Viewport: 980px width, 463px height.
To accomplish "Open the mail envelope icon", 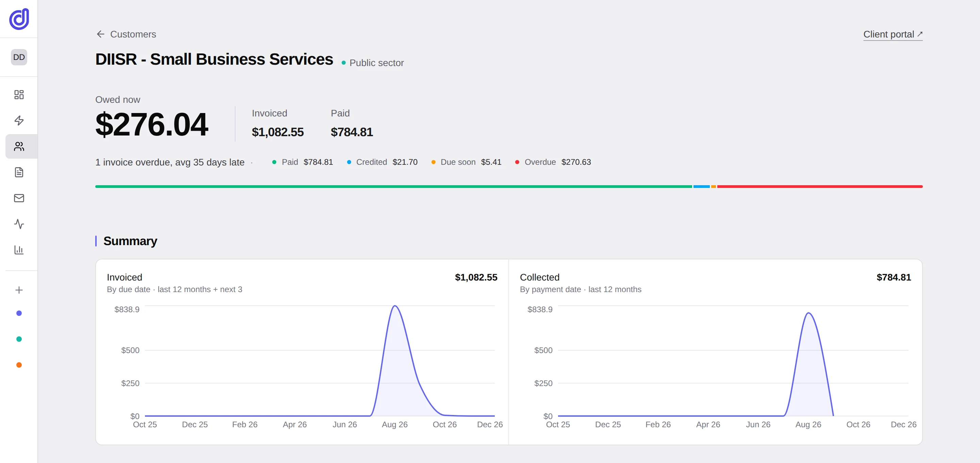I will (19, 198).
